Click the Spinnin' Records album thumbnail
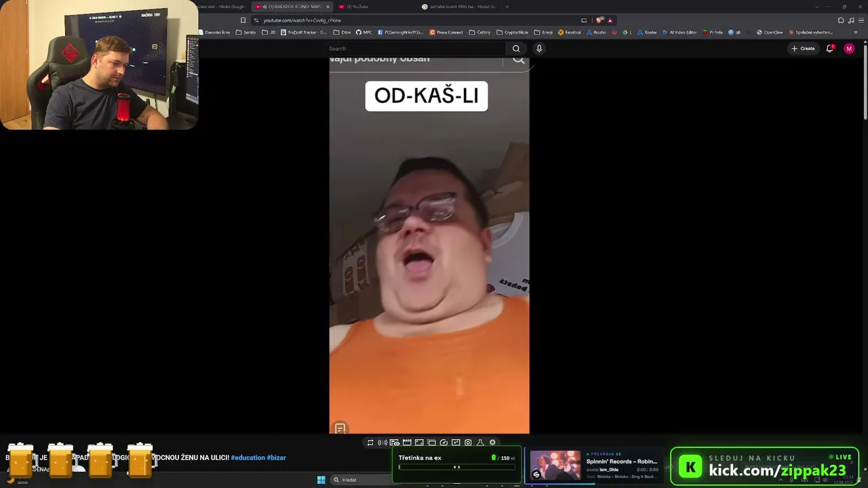The width and height of the screenshot is (868, 488). (555, 466)
